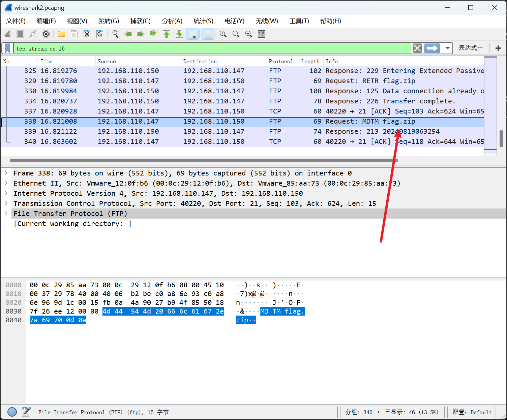Open the 编辑(E) menu
The width and height of the screenshot is (507, 420).
click(46, 21)
